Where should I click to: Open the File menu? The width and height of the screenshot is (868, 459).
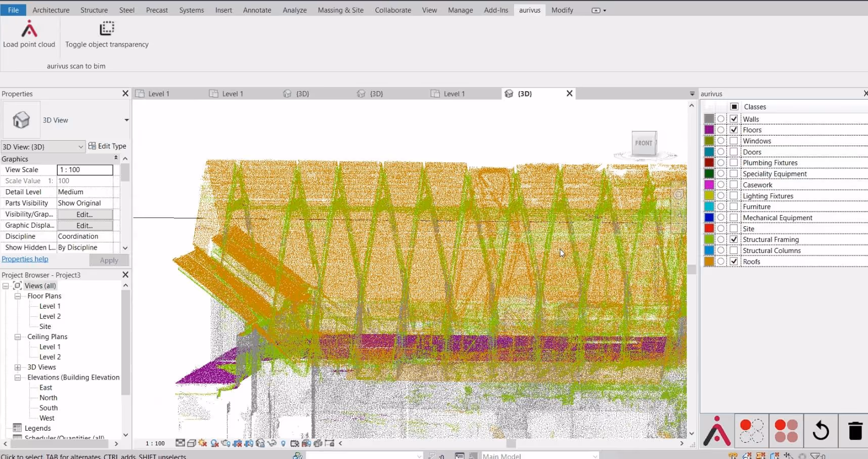(x=13, y=10)
